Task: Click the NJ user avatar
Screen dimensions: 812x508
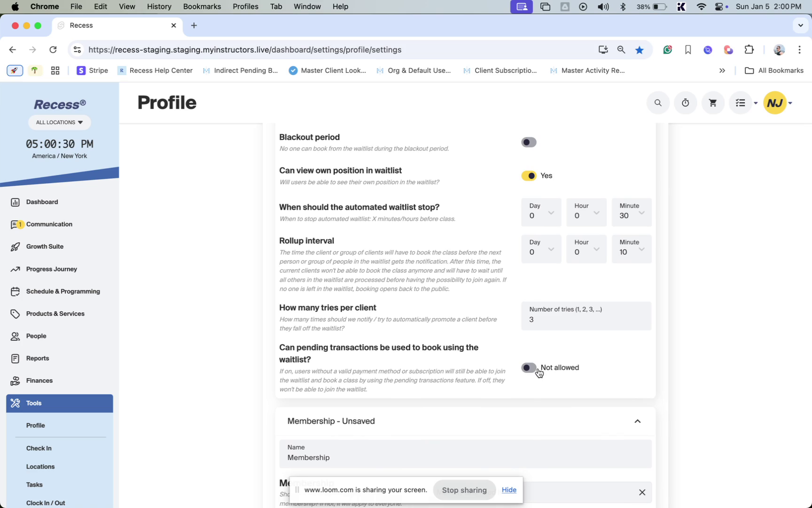Action: pos(775,103)
